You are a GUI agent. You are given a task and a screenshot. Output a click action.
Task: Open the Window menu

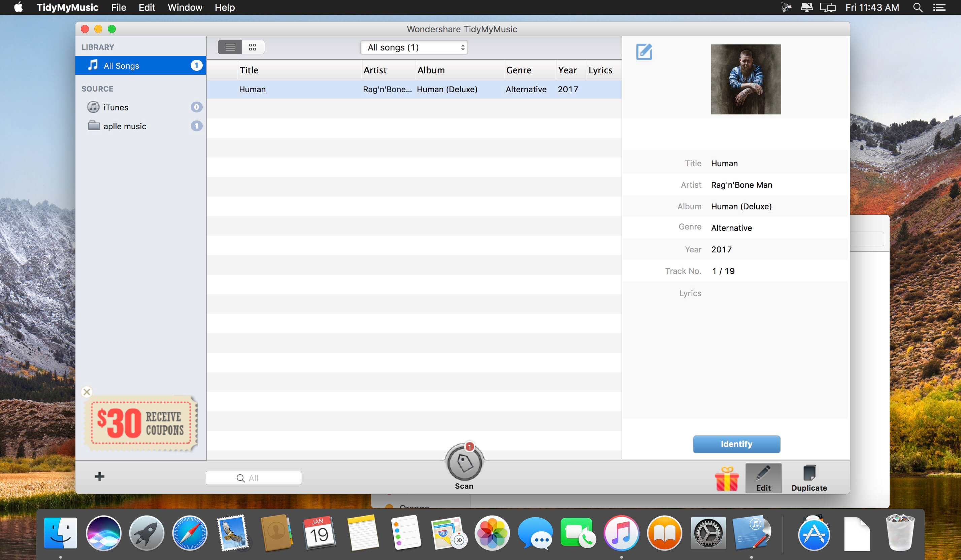(x=185, y=8)
